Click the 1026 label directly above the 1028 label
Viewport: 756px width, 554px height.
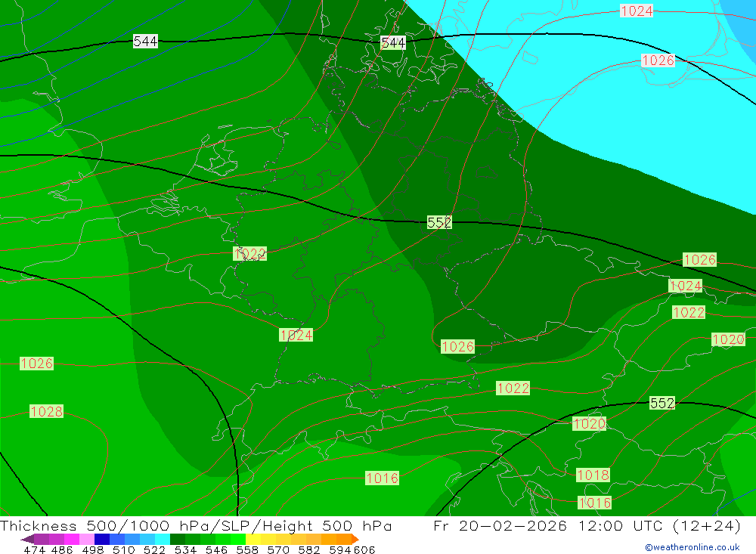pyautogui.click(x=36, y=363)
